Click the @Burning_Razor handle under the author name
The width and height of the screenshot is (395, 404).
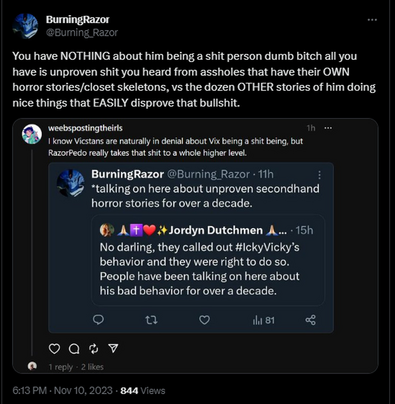pos(82,33)
